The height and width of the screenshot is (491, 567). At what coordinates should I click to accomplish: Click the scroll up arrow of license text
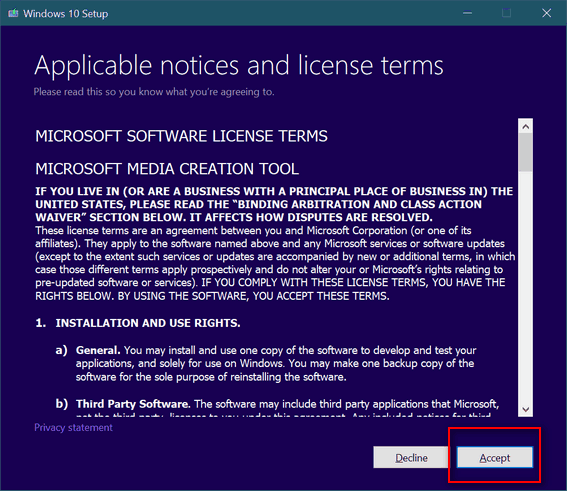tap(525, 127)
